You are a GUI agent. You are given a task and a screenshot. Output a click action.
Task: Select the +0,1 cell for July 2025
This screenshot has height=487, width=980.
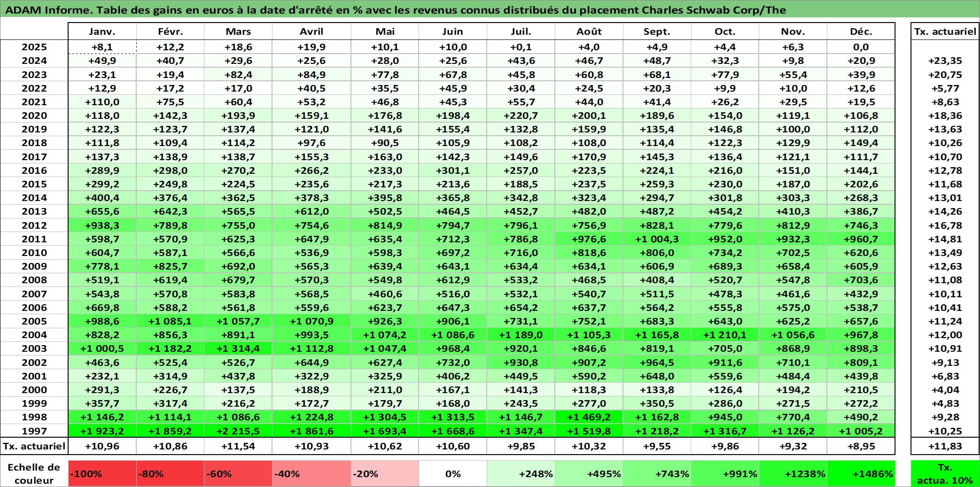point(521,47)
